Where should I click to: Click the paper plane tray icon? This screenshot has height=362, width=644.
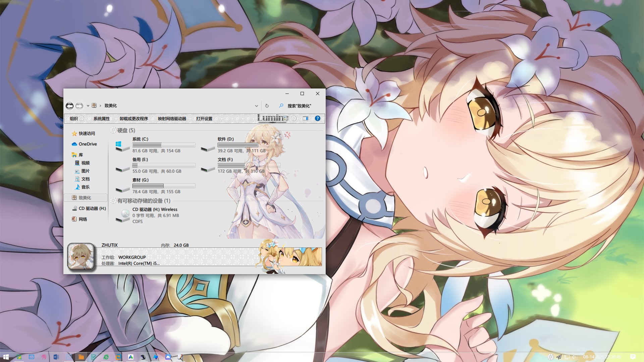click(559, 357)
